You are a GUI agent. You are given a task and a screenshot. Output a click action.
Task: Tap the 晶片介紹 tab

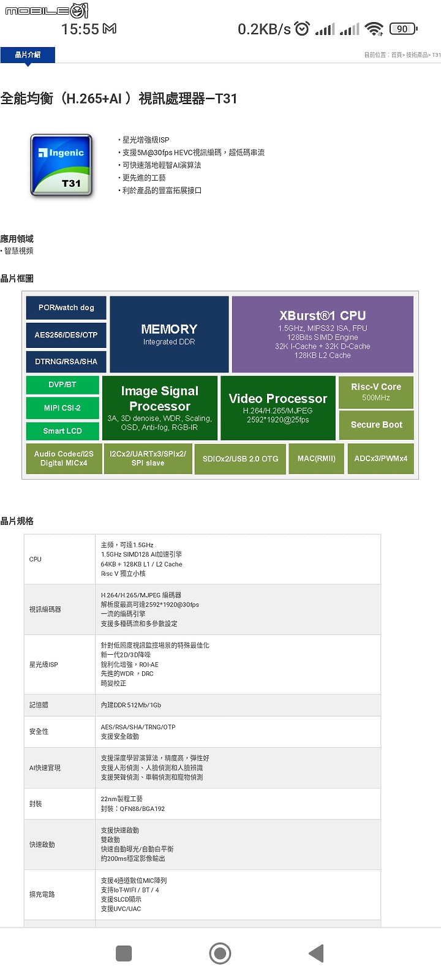(x=28, y=55)
